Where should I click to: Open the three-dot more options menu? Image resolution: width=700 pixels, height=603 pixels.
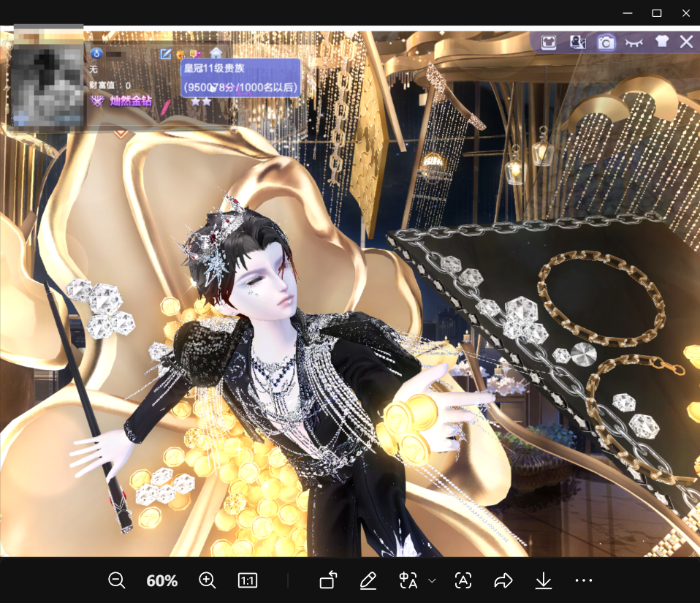[x=583, y=581]
